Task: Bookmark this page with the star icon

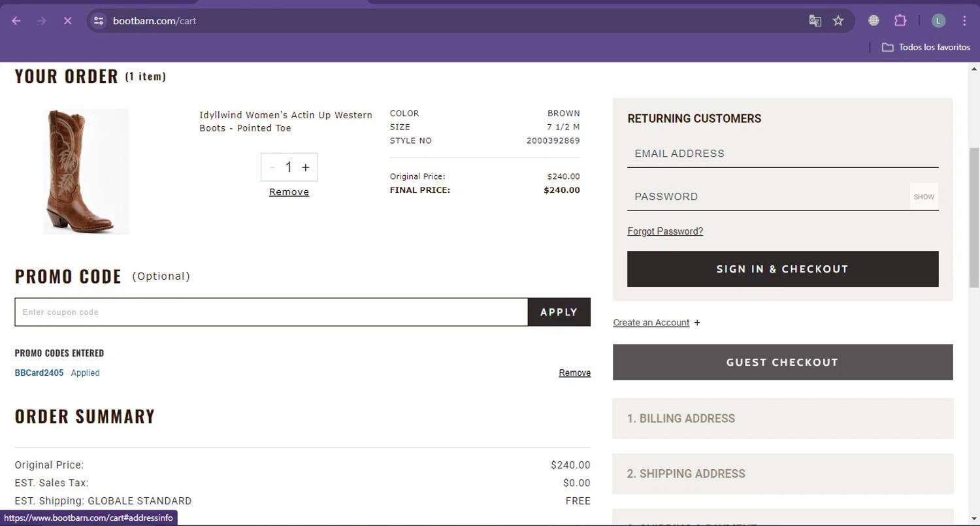Action: [838, 20]
